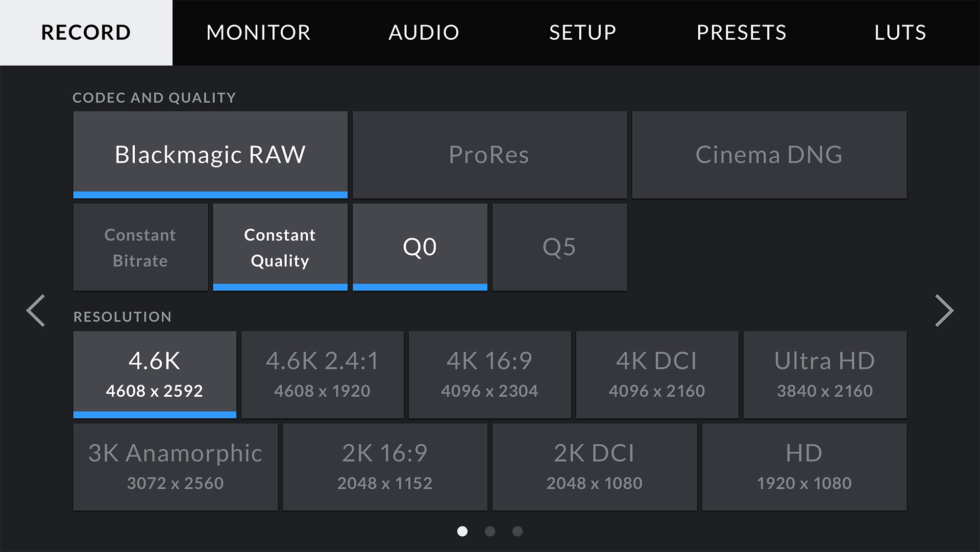
Task: Select Q5 quality setting
Action: coord(560,247)
